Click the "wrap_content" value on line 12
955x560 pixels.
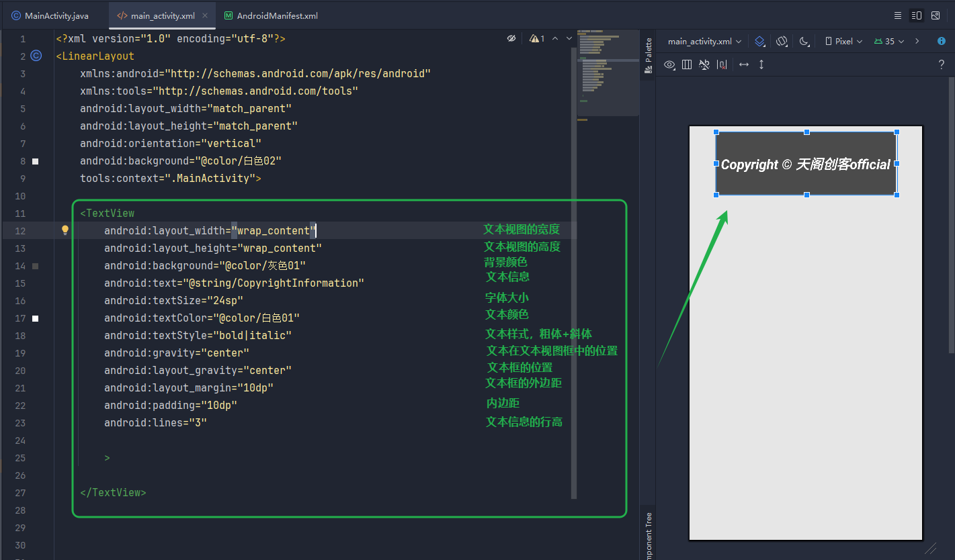click(x=274, y=231)
